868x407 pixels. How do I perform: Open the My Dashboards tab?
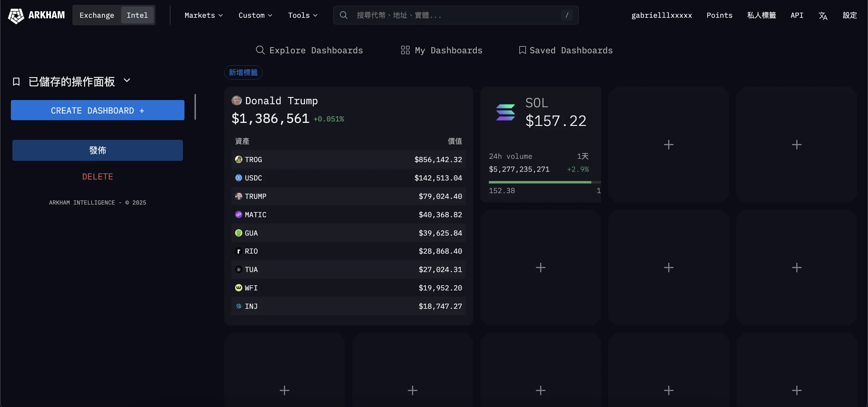point(442,50)
